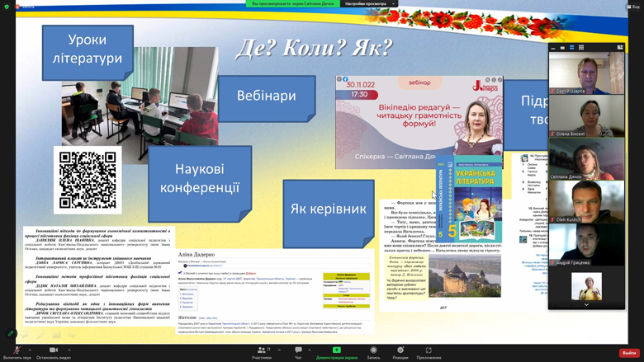This screenshot has height=362, width=644.
Task: Open Реакции reactions menu
Action: tap(400, 352)
